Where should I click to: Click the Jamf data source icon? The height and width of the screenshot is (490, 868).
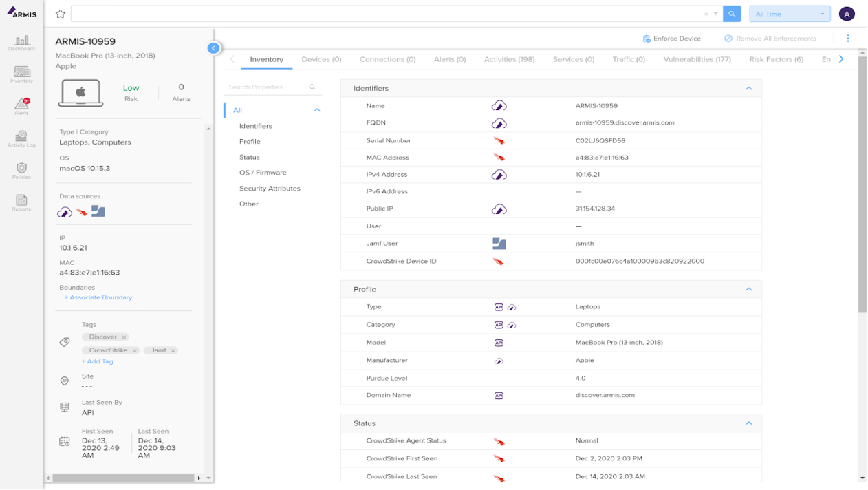98,211
